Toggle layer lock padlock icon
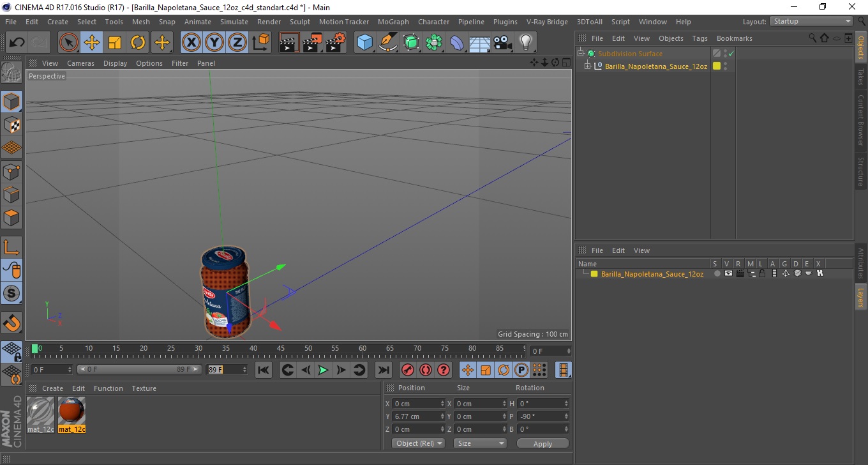 (762, 273)
